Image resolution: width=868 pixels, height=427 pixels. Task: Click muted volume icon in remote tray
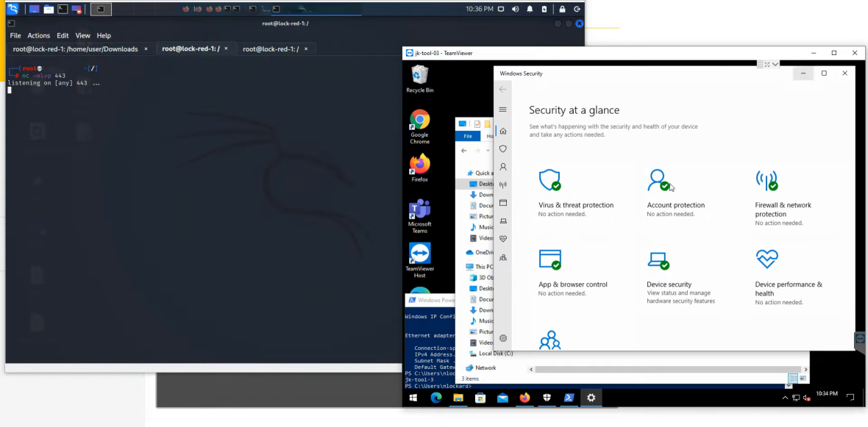coord(806,398)
